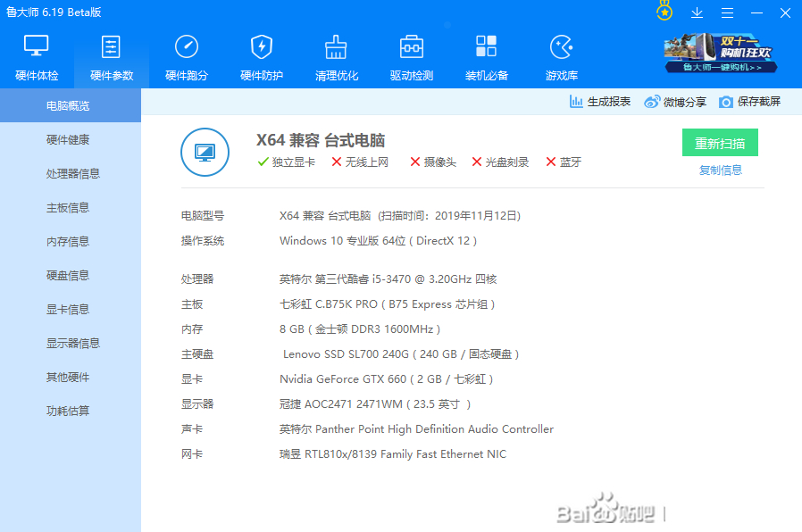This screenshot has height=532, width=802.
Task: Click the Windows 10 专业版 operating system value
Action: (378, 241)
